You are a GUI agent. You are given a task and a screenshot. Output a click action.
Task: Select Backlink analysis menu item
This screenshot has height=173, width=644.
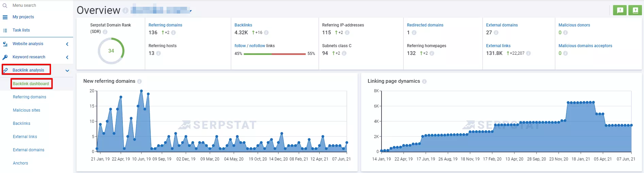(28, 70)
